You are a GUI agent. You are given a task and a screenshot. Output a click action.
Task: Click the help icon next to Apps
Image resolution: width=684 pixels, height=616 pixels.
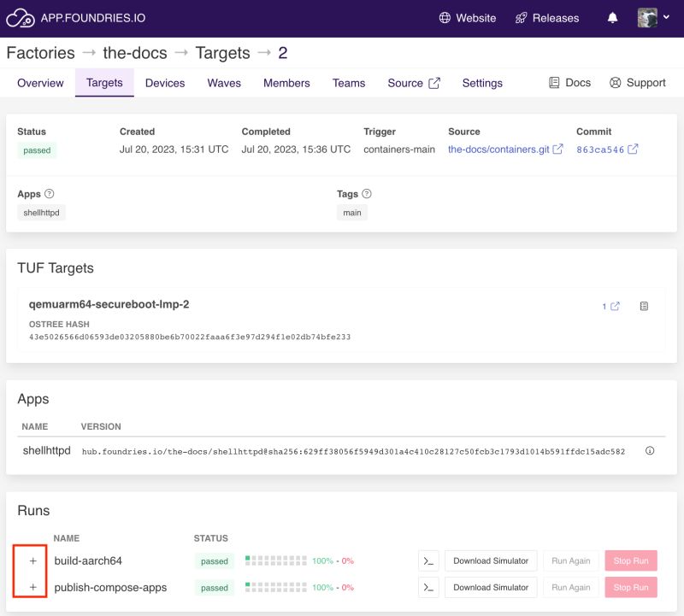click(x=50, y=194)
